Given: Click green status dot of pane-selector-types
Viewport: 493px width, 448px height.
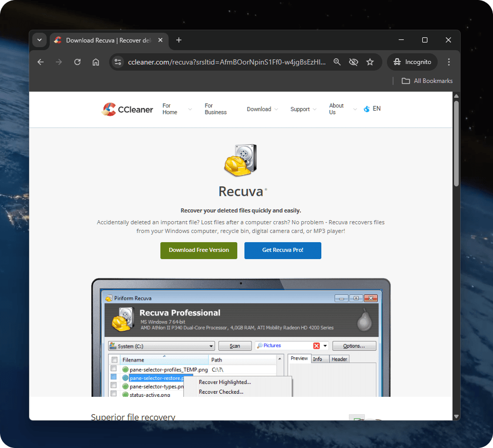Looking at the screenshot, I should point(126,386).
